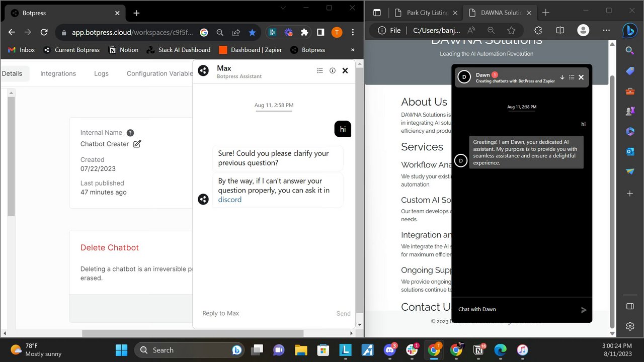This screenshot has height=362, width=644.
Task: Open Edge Settings and more menu
Action: pyautogui.click(x=606, y=30)
